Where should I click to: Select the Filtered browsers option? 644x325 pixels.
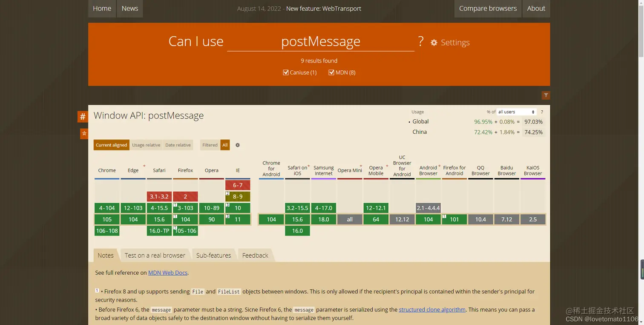pyautogui.click(x=210, y=145)
